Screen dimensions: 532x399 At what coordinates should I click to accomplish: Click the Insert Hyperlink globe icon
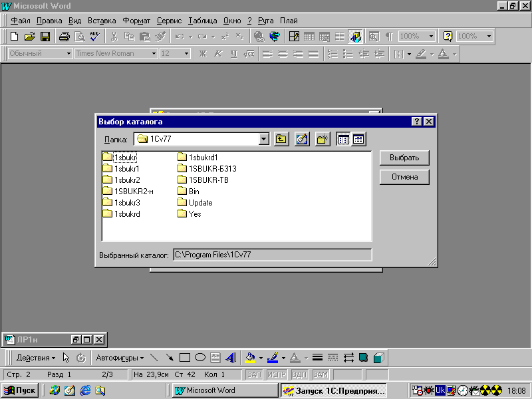259,37
